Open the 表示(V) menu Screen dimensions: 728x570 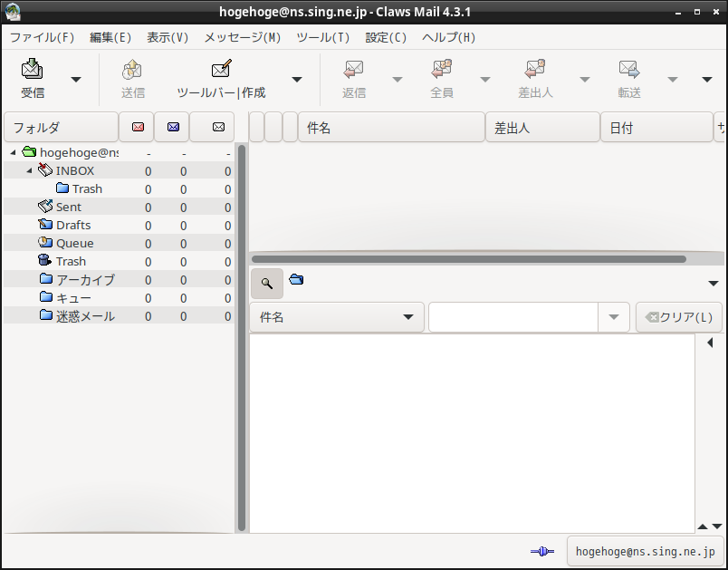pyautogui.click(x=168, y=38)
